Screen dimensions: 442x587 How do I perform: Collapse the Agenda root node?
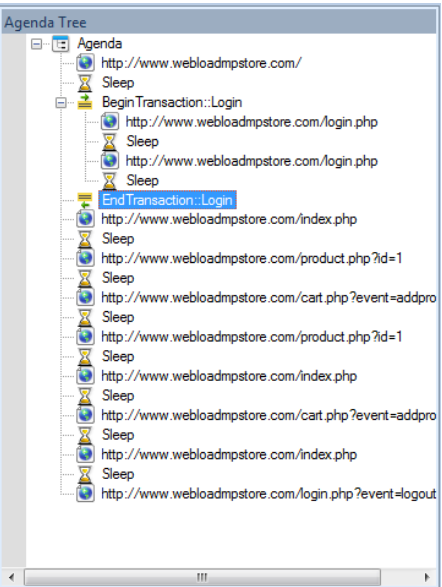click(x=36, y=44)
